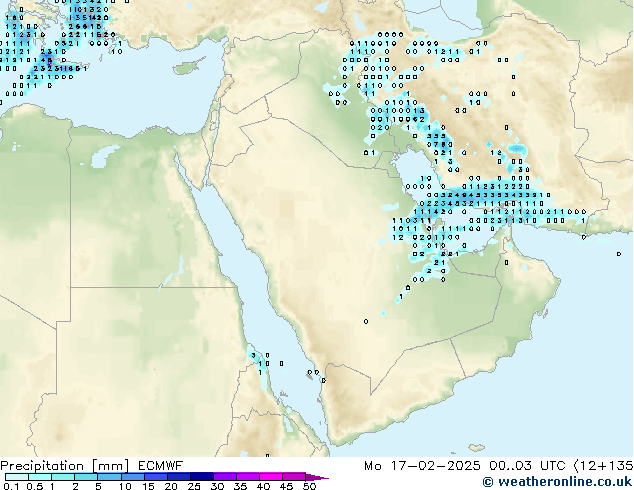Select the 0.1–0.5 mm legend color swatch

(17, 477)
